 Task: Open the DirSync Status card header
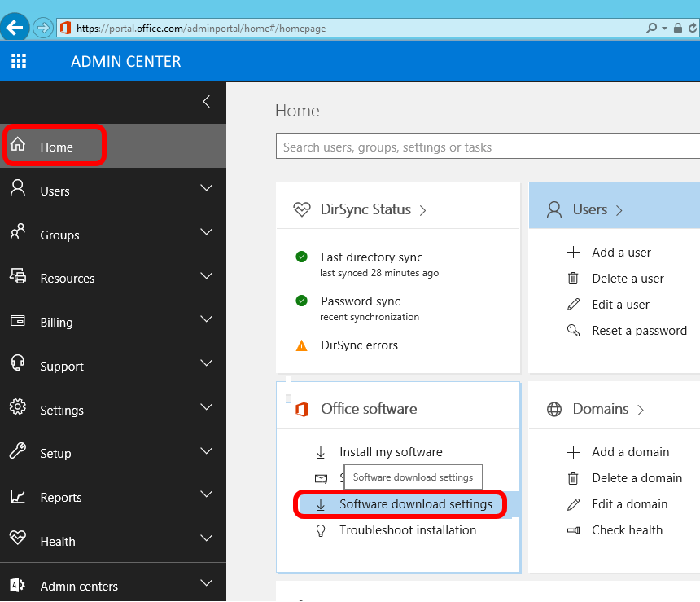tap(365, 209)
